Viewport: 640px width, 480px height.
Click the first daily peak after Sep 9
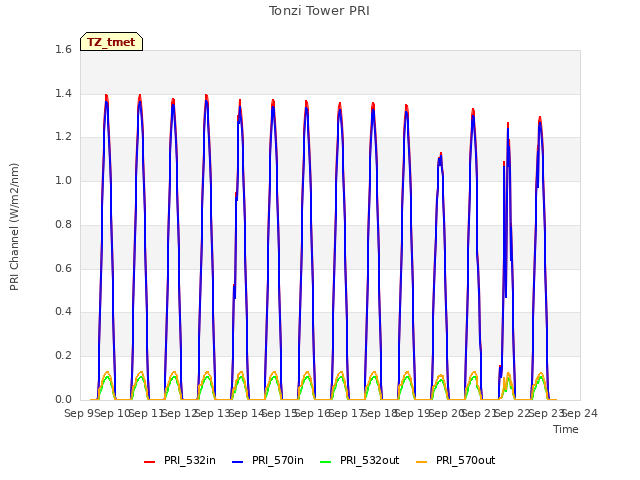click(107, 97)
